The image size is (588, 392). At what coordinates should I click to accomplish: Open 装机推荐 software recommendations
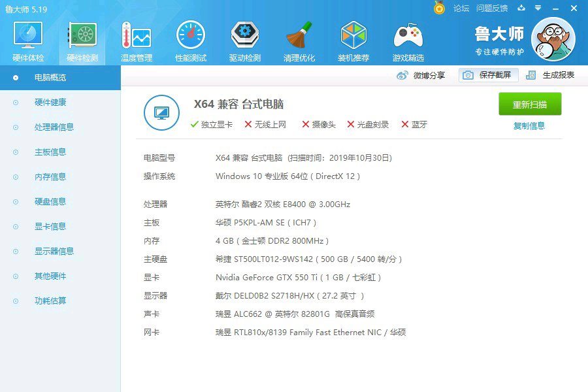point(353,41)
